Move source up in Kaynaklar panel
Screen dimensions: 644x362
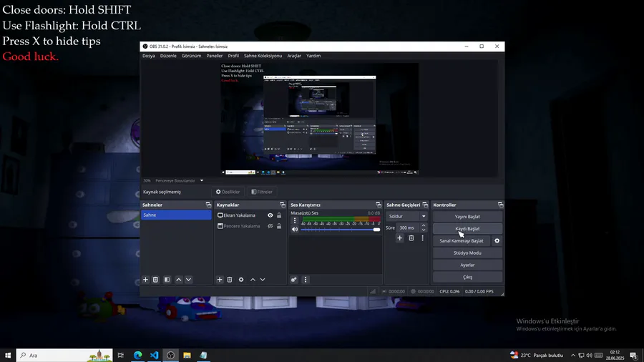[x=253, y=280]
